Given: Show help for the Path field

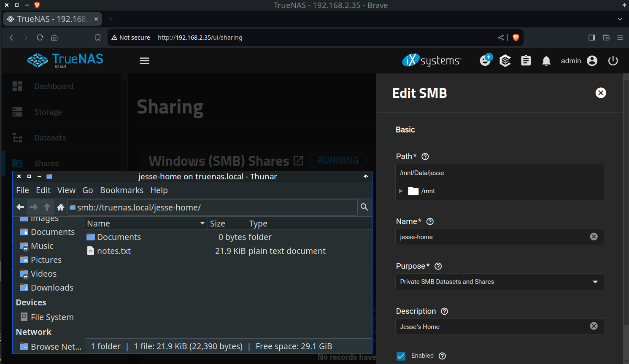Looking at the screenshot, I should 425,156.
